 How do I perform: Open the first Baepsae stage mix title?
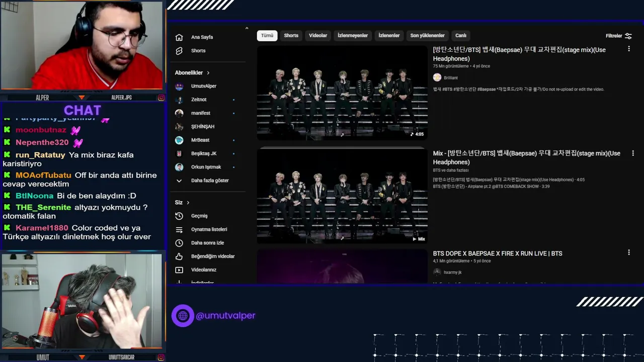point(519,54)
